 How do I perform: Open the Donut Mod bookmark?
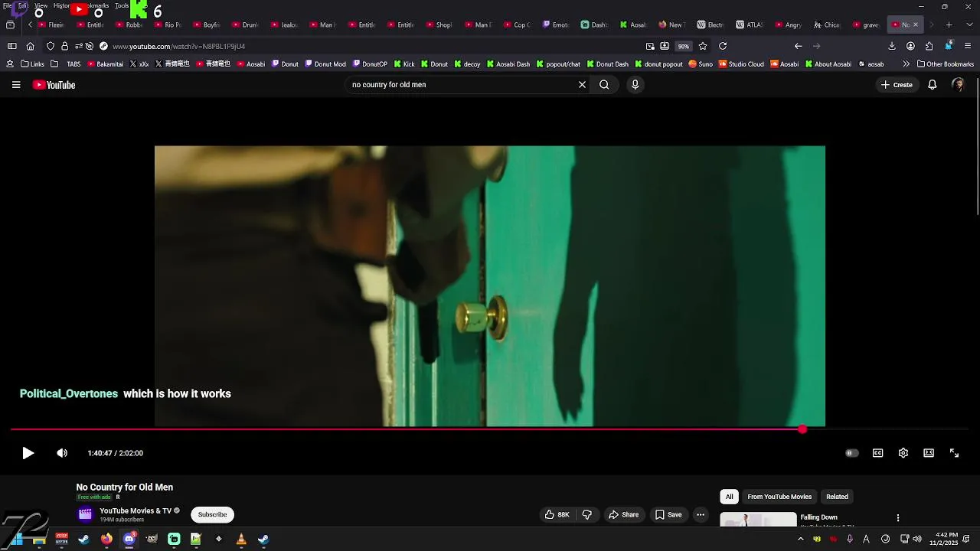click(325, 64)
